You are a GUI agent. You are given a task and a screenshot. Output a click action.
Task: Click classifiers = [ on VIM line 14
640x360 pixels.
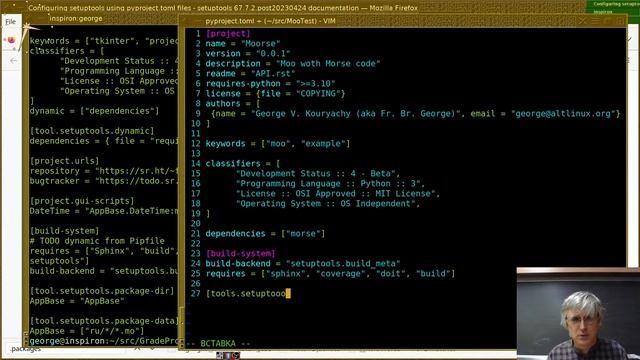click(x=243, y=163)
